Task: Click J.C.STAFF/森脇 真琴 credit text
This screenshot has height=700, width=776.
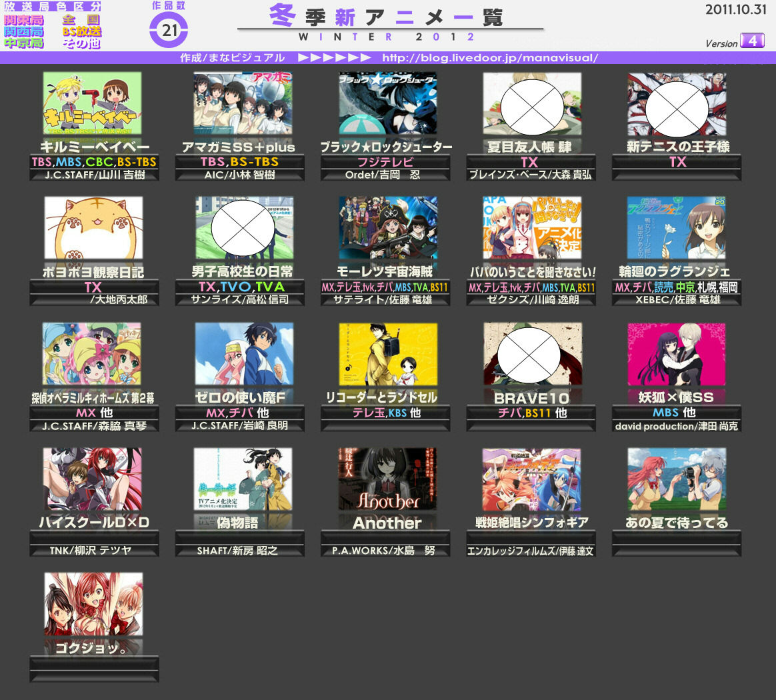Action: pyautogui.click(x=94, y=426)
